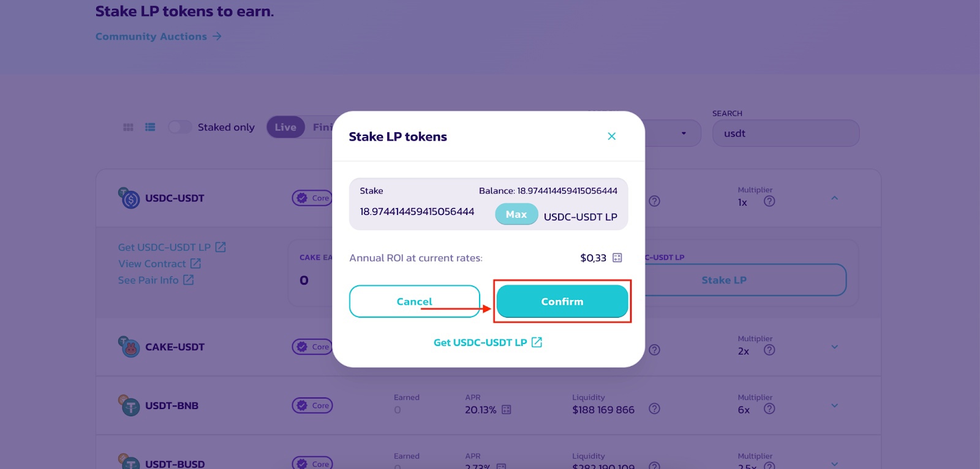
Task: Switch to grid card view icon
Action: (128, 127)
